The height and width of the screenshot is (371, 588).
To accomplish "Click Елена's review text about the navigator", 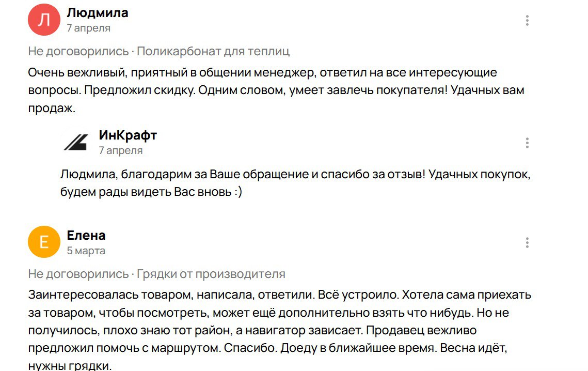I will [x=279, y=330].
